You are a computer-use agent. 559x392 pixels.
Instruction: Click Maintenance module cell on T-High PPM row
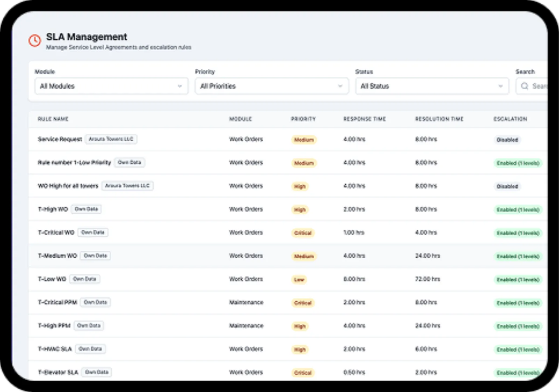click(x=246, y=326)
